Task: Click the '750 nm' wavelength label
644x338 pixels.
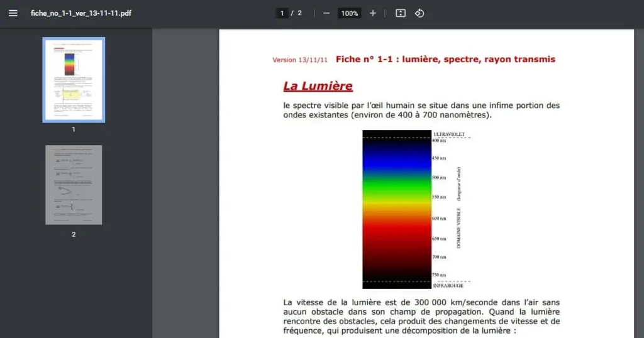Action: click(439, 275)
